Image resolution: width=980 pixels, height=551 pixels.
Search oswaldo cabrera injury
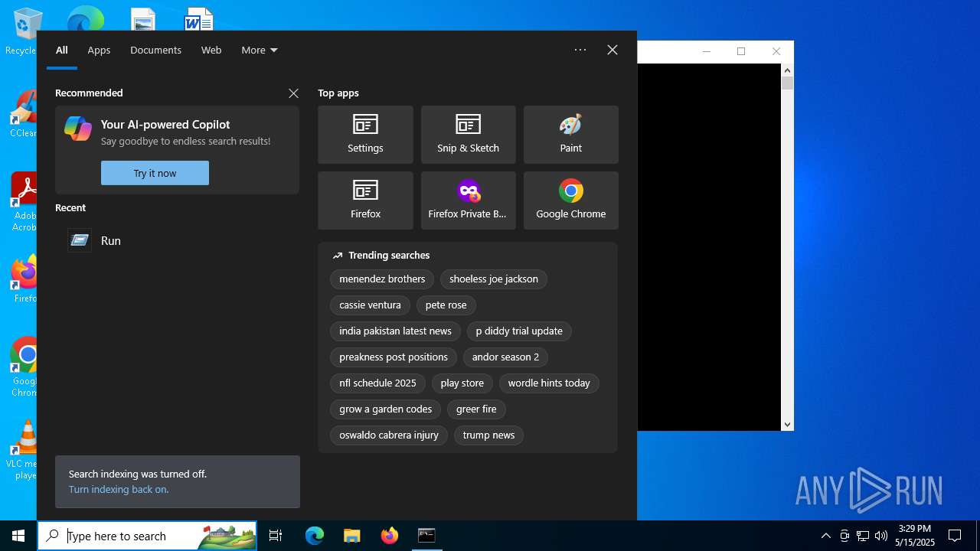click(x=389, y=435)
